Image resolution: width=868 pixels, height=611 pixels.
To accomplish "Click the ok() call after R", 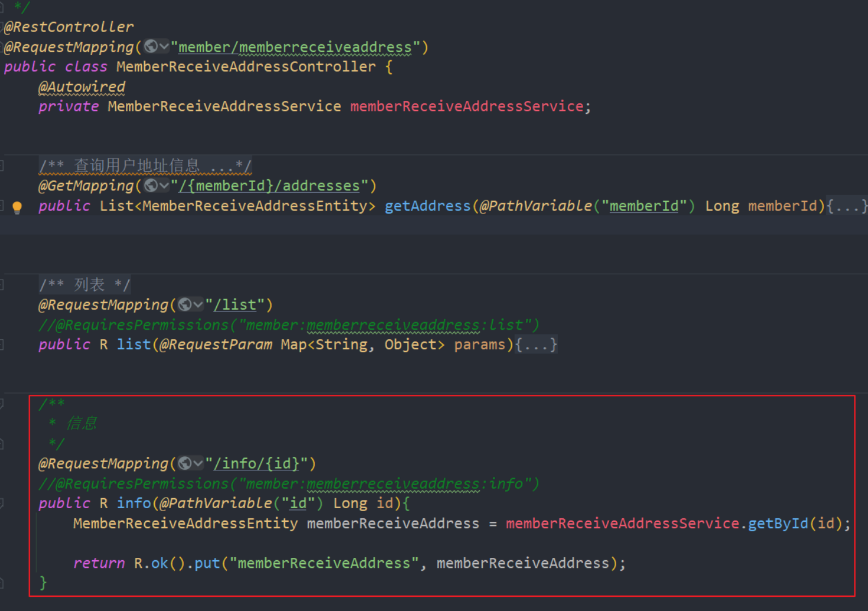I will click(x=168, y=563).
